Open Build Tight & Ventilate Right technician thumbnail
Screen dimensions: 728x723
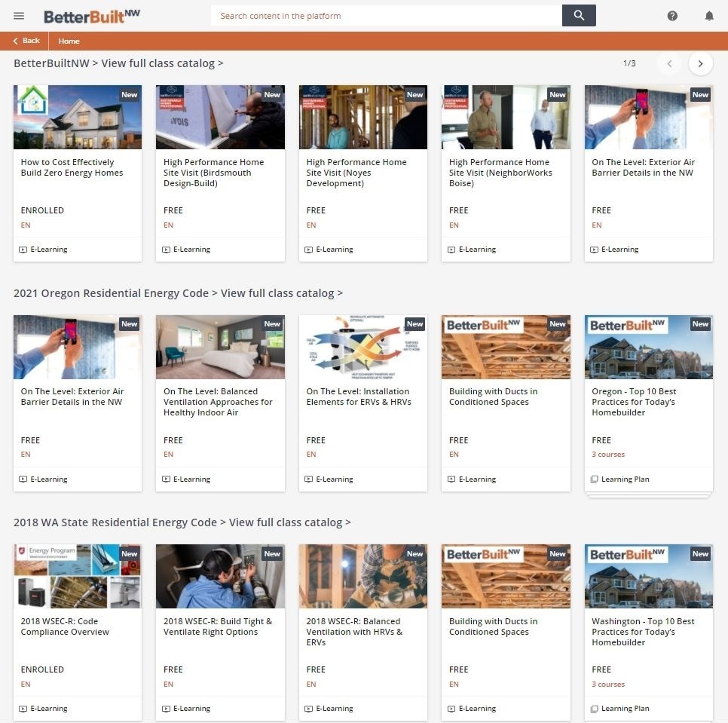pyautogui.click(x=220, y=576)
